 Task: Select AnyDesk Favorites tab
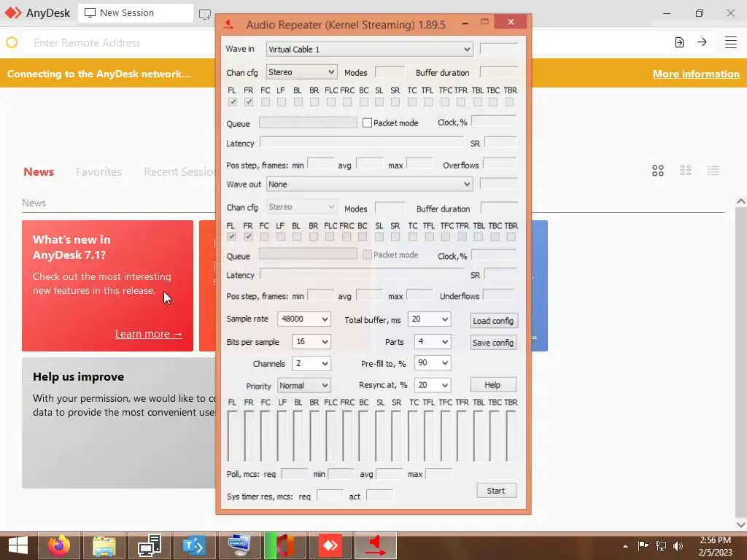tap(98, 171)
